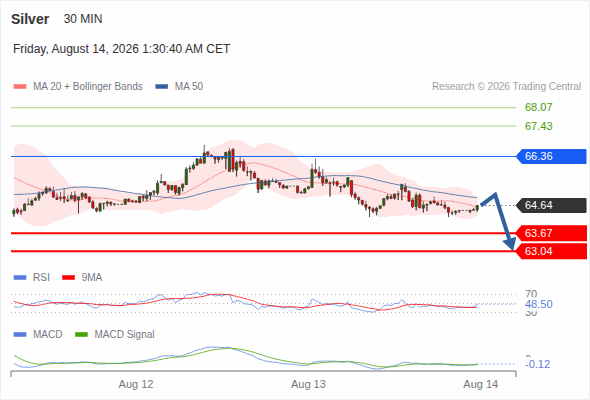Click the RSI 48.50 value label

(x=538, y=304)
